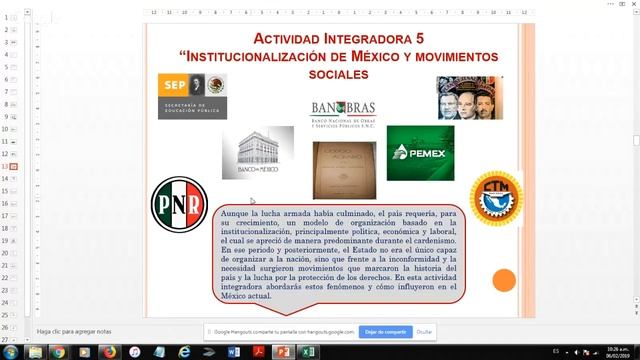Select the PEMEX logo image
This screenshot has height=360, width=640.
(420, 153)
